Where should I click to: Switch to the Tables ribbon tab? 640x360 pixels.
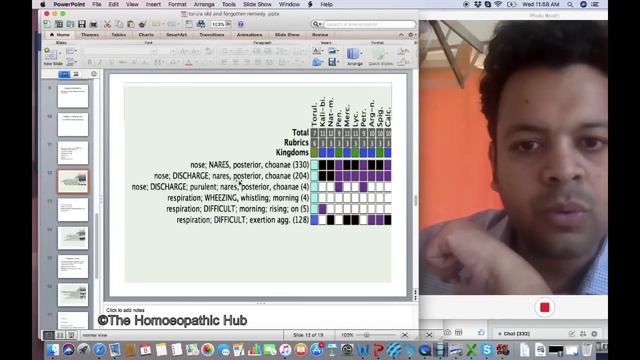click(119, 35)
